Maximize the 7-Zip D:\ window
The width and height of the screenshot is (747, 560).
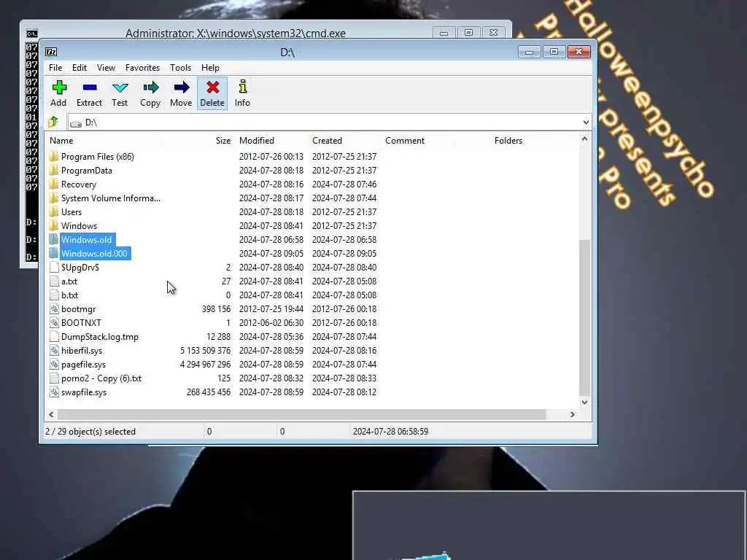pyautogui.click(x=554, y=52)
